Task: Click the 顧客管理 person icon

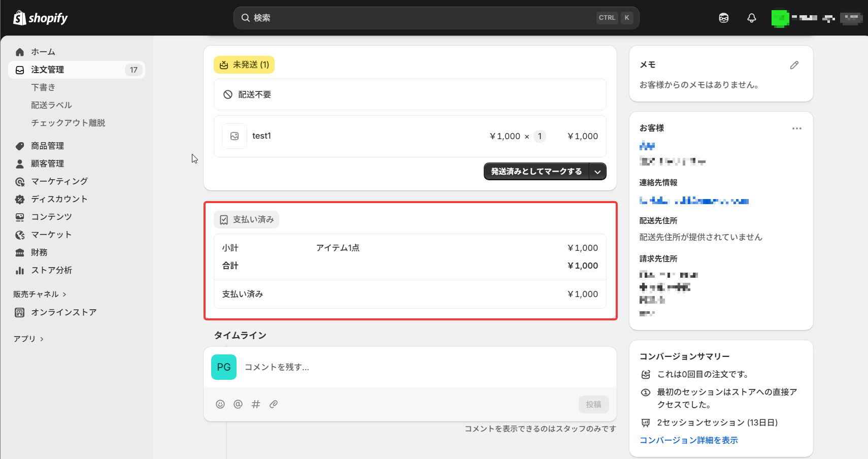Action: (20, 163)
